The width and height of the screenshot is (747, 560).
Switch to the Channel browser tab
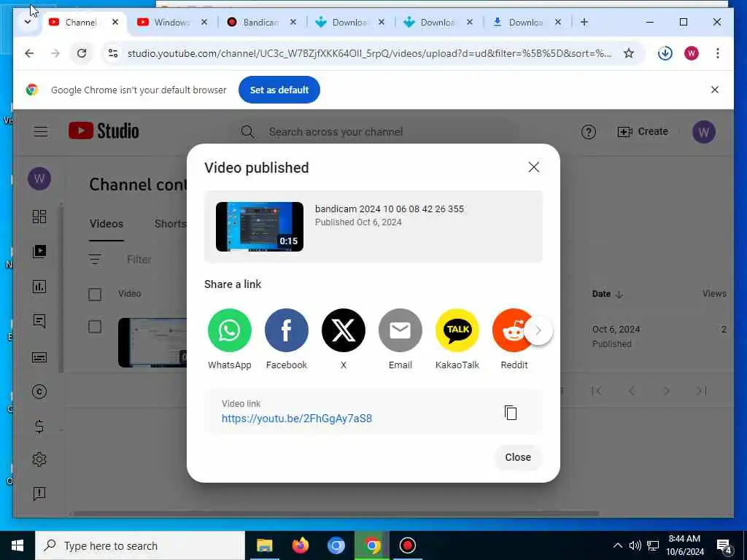(80, 23)
